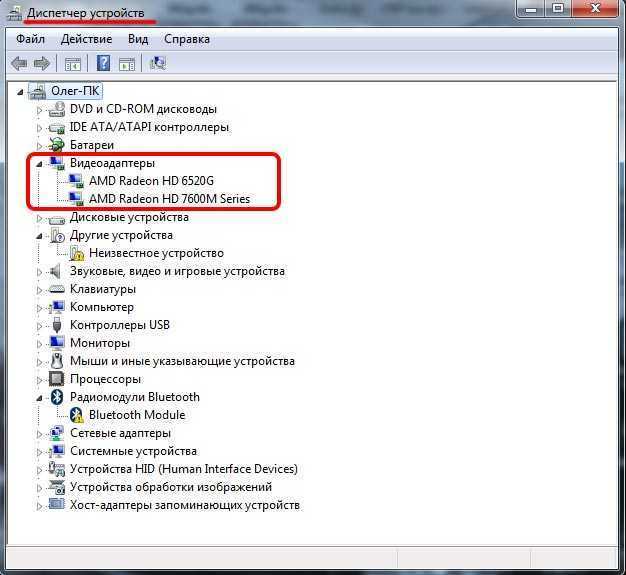The width and height of the screenshot is (626, 575).
Task: Select the Процессоры chip icon
Action: [56, 379]
